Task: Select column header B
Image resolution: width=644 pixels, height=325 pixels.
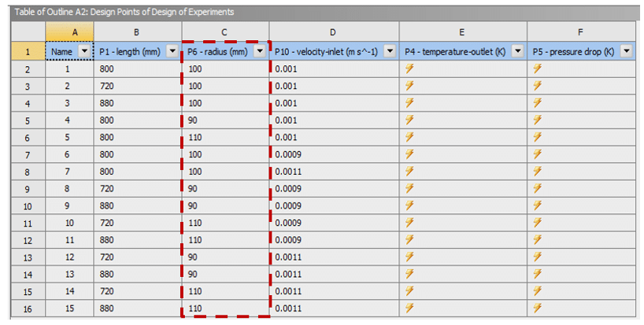Action: tap(137, 32)
